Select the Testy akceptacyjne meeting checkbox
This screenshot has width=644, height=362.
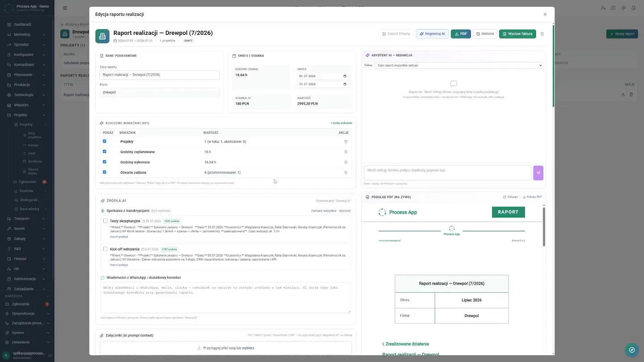tap(105, 221)
